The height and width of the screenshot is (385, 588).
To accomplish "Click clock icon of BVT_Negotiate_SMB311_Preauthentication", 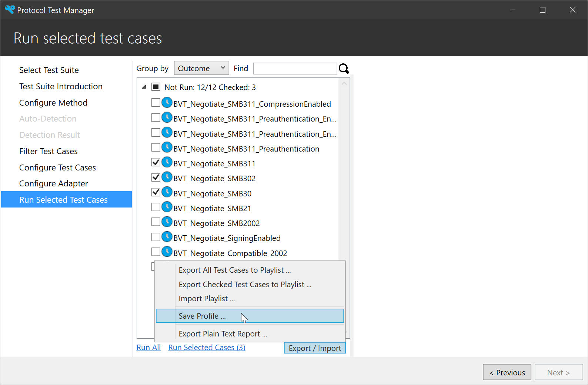I will [x=167, y=147].
